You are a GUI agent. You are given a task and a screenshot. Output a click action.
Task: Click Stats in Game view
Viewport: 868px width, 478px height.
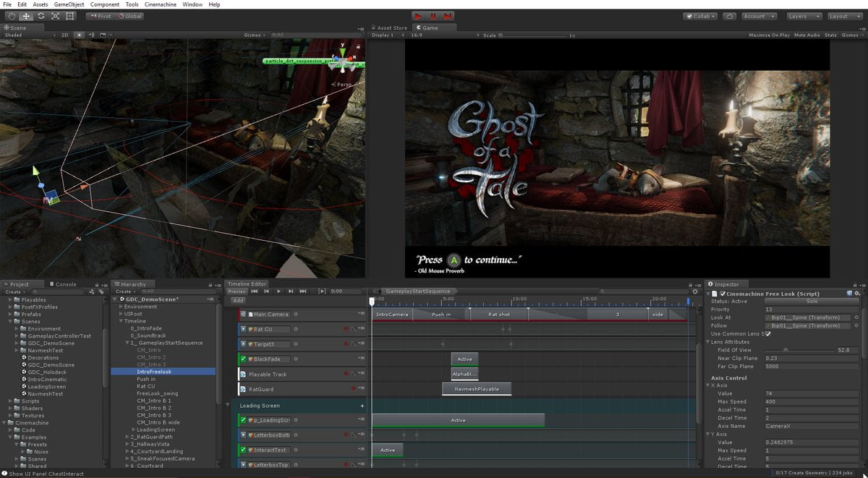830,35
